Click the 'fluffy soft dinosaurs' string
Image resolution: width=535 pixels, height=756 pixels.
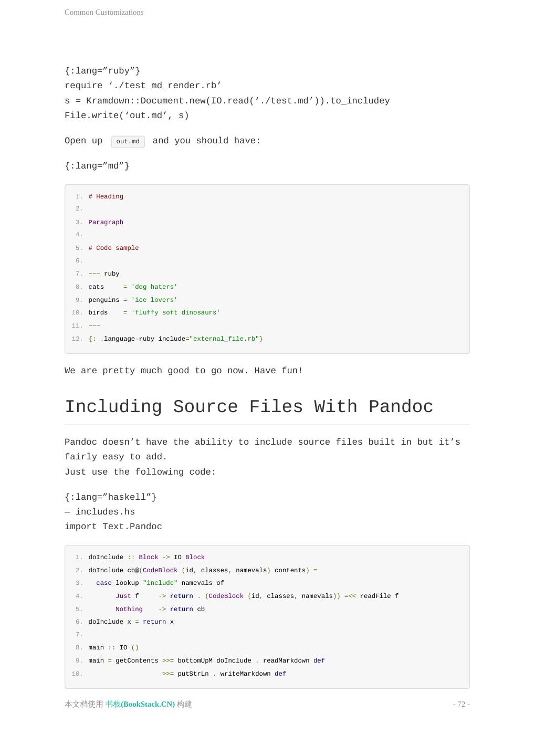(175, 312)
